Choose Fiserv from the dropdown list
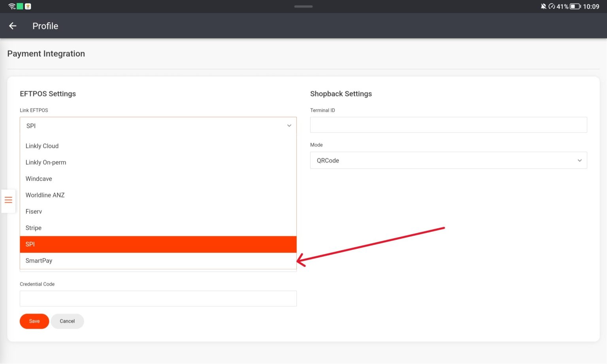The width and height of the screenshot is (607, 364). pyautogui.click(x=34, y=212)
